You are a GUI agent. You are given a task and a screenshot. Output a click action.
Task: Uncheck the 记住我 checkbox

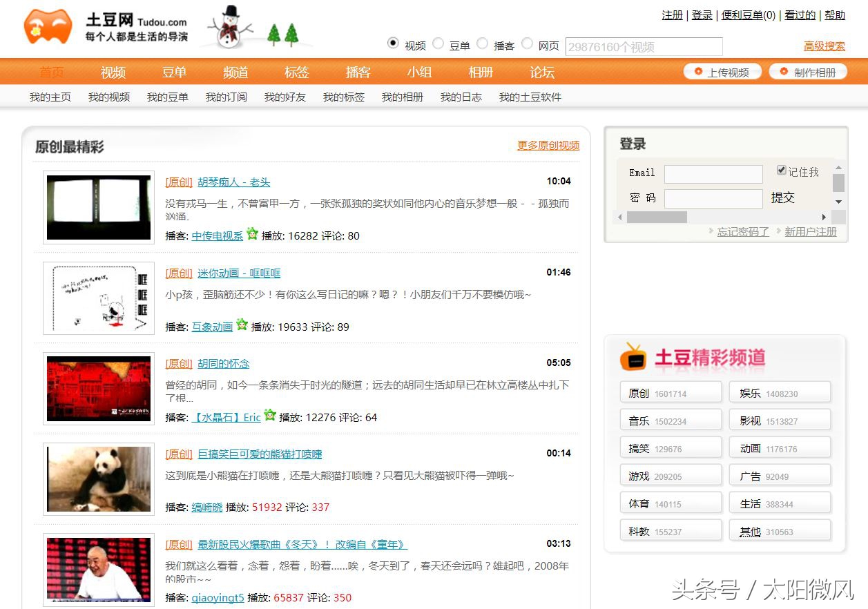tap(780, 170)
